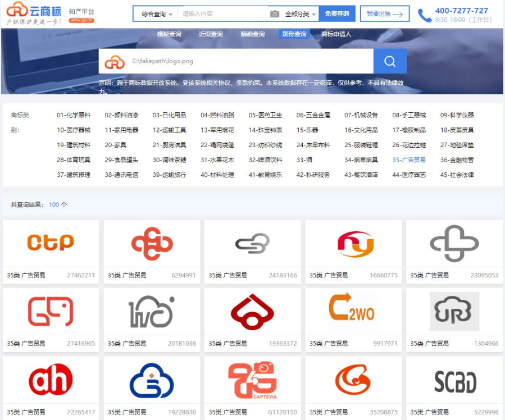Filter by 01-化学原料 category
This screenshot has width=505, height=420.
(74, 115)
